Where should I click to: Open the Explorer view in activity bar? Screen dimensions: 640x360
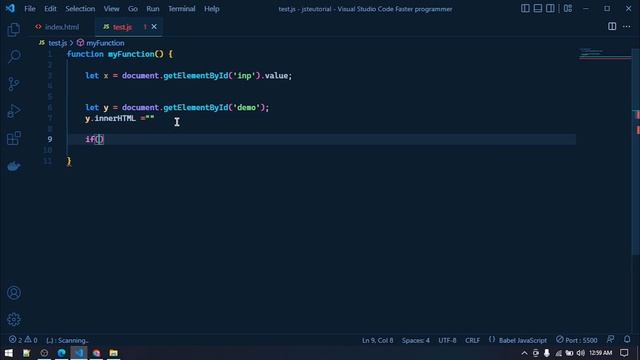click(13, 29)
